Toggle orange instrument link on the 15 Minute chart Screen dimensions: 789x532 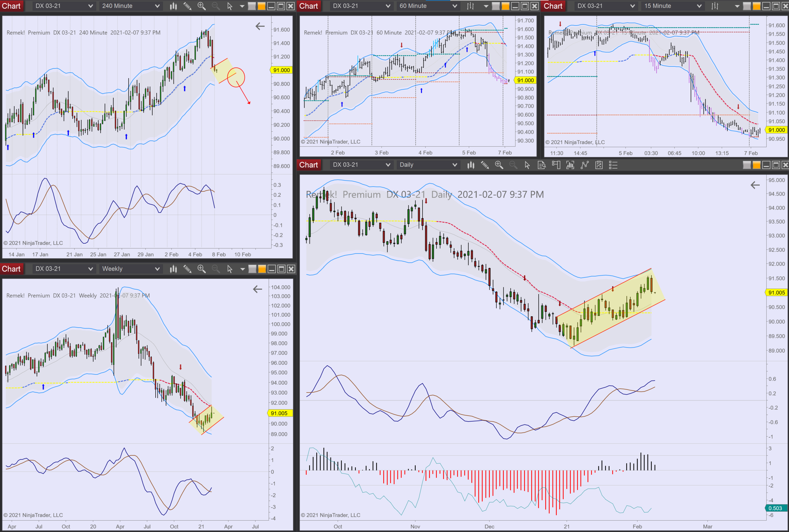coord(756,6)
